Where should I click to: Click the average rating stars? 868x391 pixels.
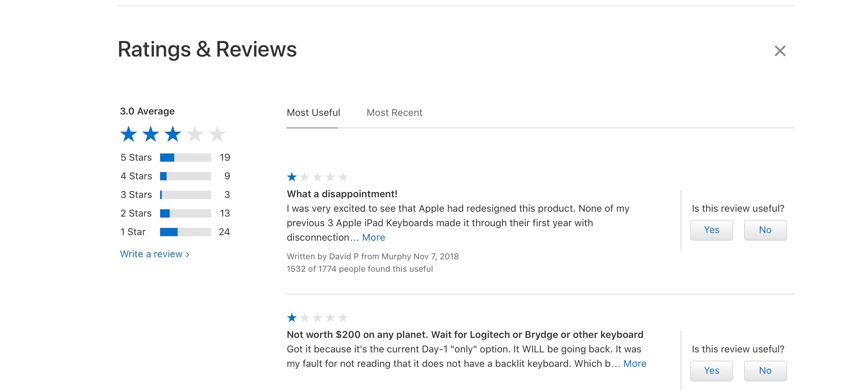pyautogui.click(x=173, y=134)
